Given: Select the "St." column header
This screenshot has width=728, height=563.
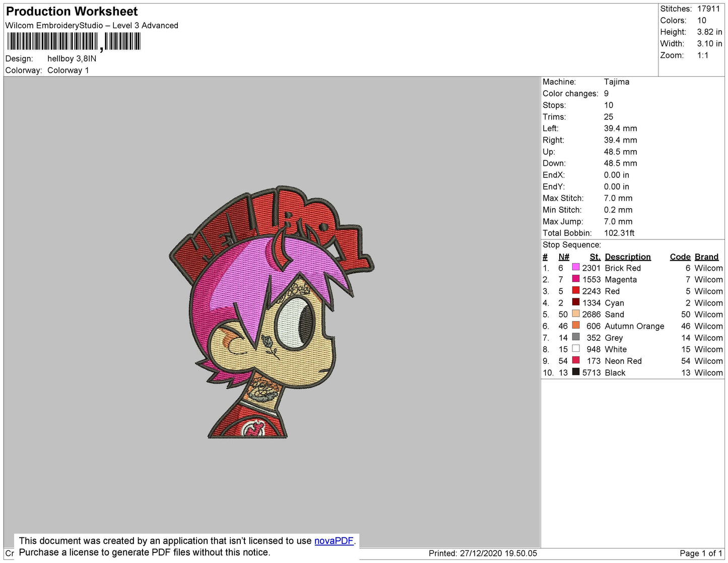Looking at the screenshot, I should [x=595, y=257].
